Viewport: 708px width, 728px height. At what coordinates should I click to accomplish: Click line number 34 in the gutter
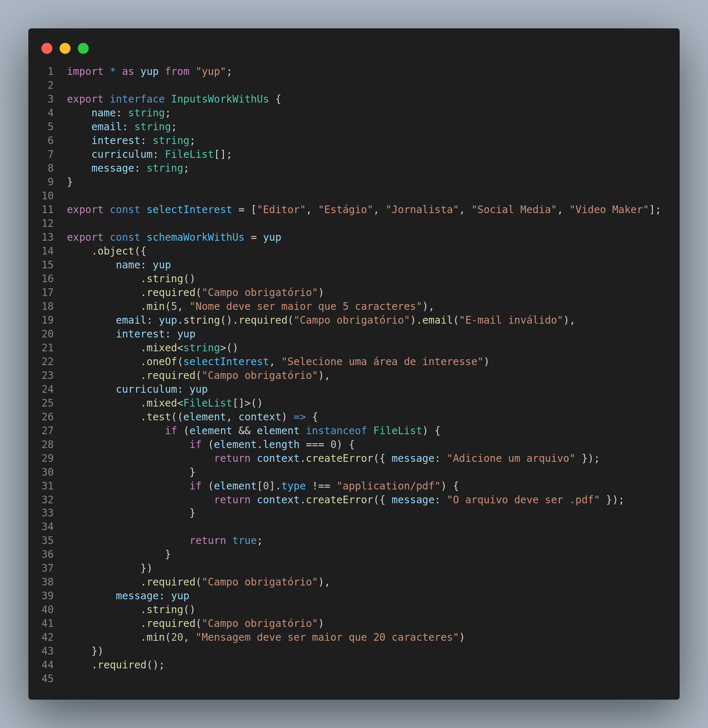click(x=48, y=527)
